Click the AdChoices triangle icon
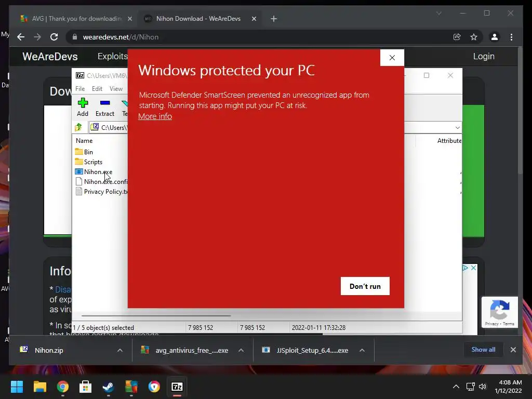The height and width of the screenshot is (399, 532). [465, 268]
